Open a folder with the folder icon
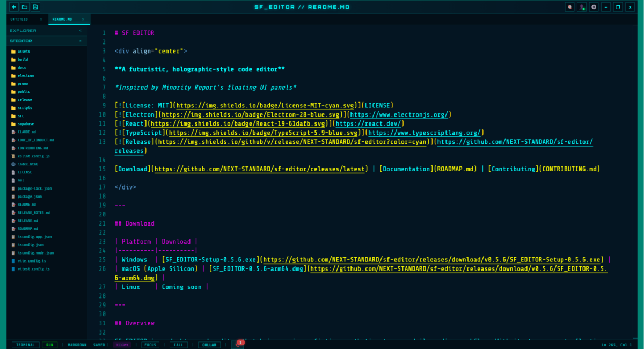 click(x=25, y=7)
